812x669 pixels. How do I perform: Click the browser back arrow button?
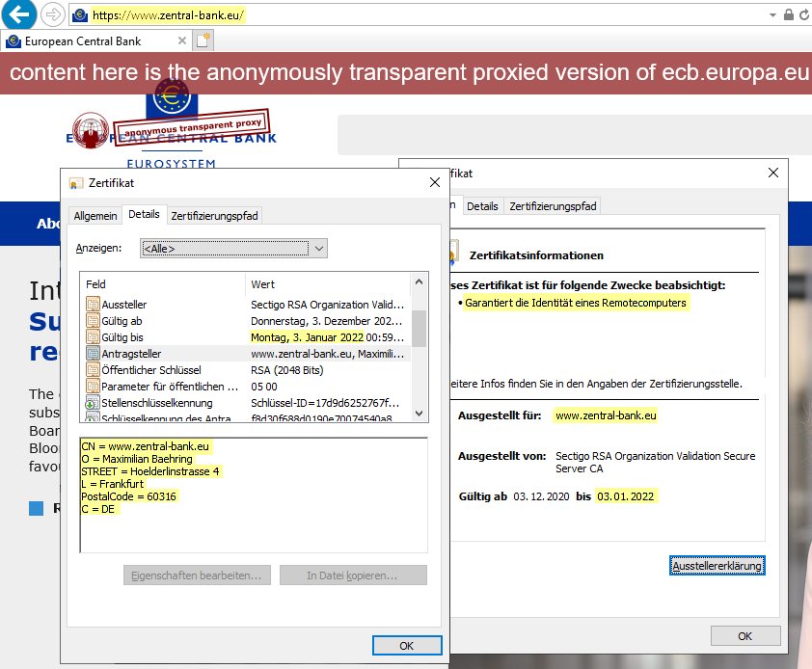click(x=19, y=14)
